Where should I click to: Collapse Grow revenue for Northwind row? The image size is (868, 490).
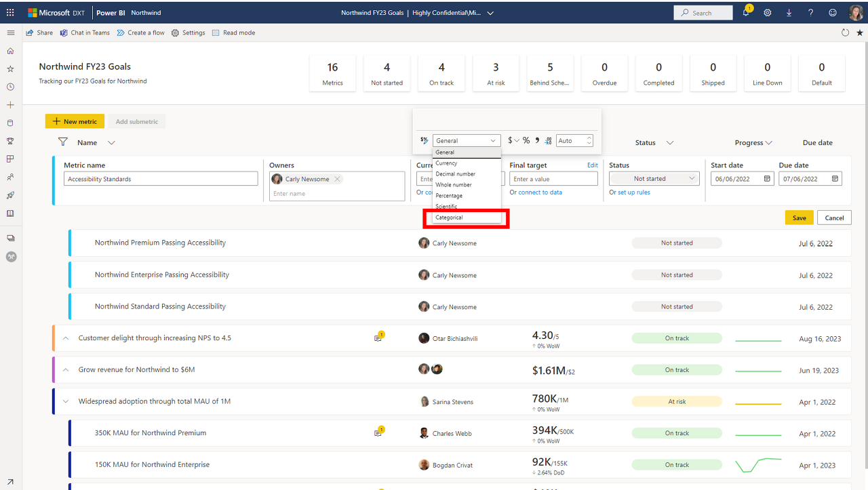(66, 369)
